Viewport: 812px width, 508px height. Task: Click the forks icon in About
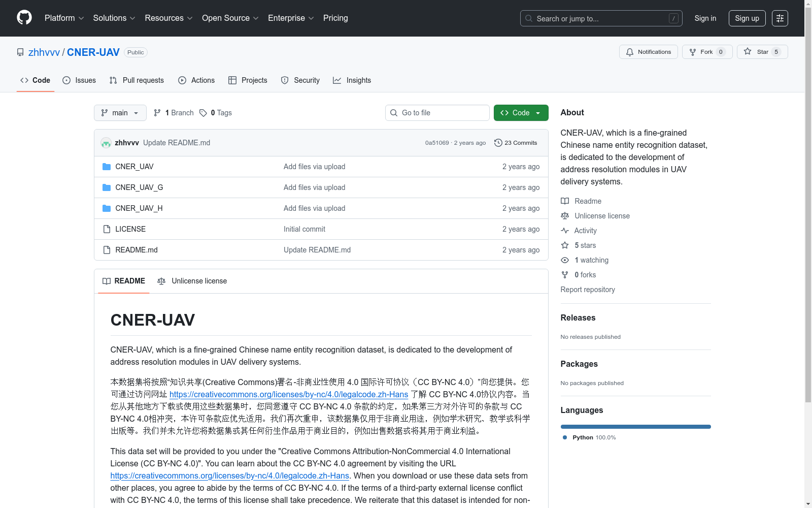tap(565, 275)
